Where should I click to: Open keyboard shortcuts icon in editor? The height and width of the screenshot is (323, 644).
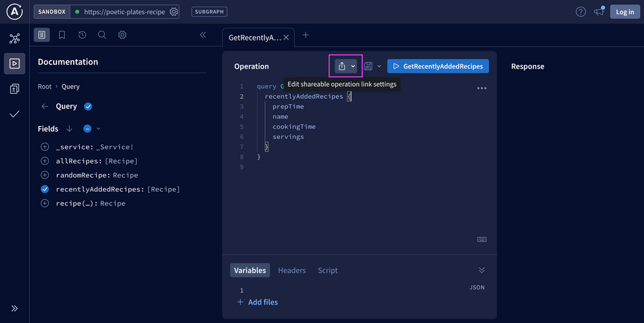(482, 240)
